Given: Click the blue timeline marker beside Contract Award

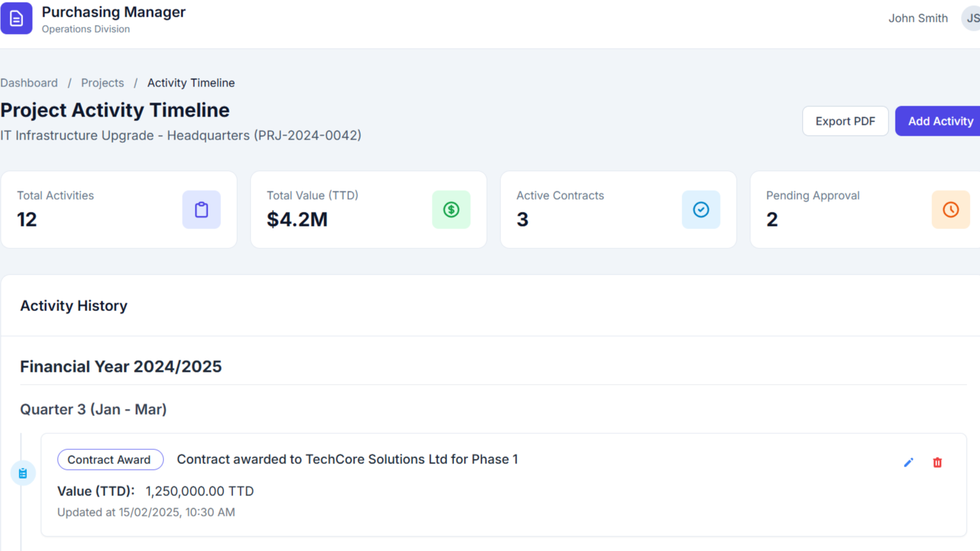Looking at the screenshot, I should click(x=23, y=473).
